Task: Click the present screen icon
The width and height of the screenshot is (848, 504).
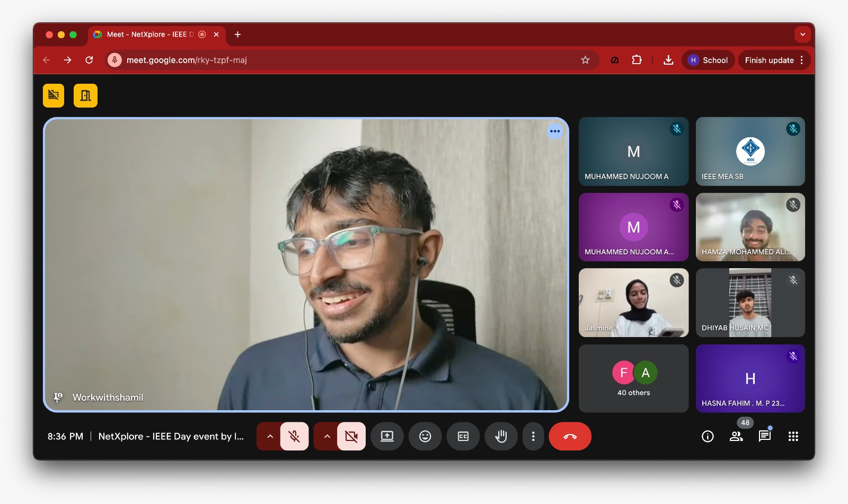Action: (387, 436)
